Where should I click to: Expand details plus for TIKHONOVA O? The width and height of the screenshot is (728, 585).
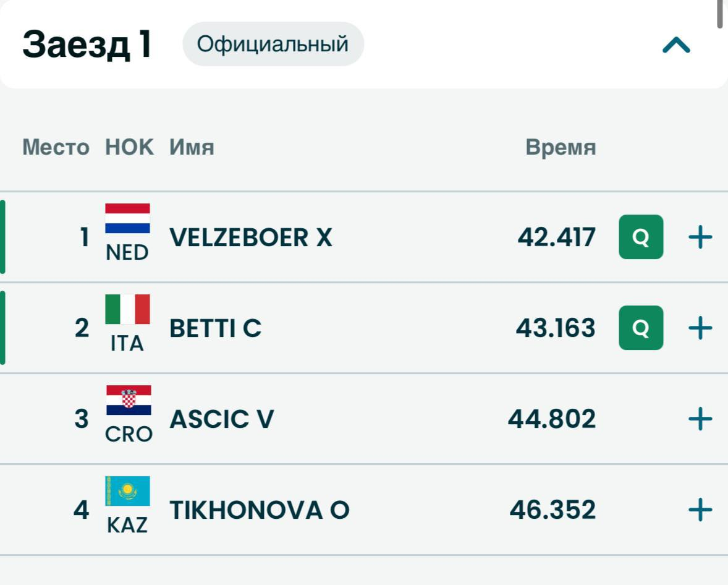[700, 510]
